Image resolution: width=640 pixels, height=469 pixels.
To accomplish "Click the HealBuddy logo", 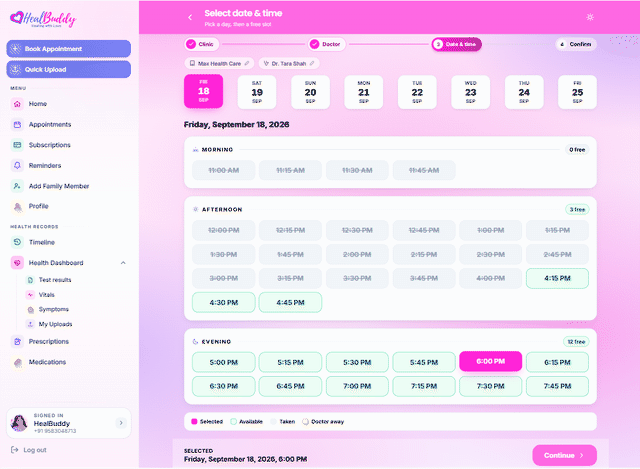I will coord(43,19).
